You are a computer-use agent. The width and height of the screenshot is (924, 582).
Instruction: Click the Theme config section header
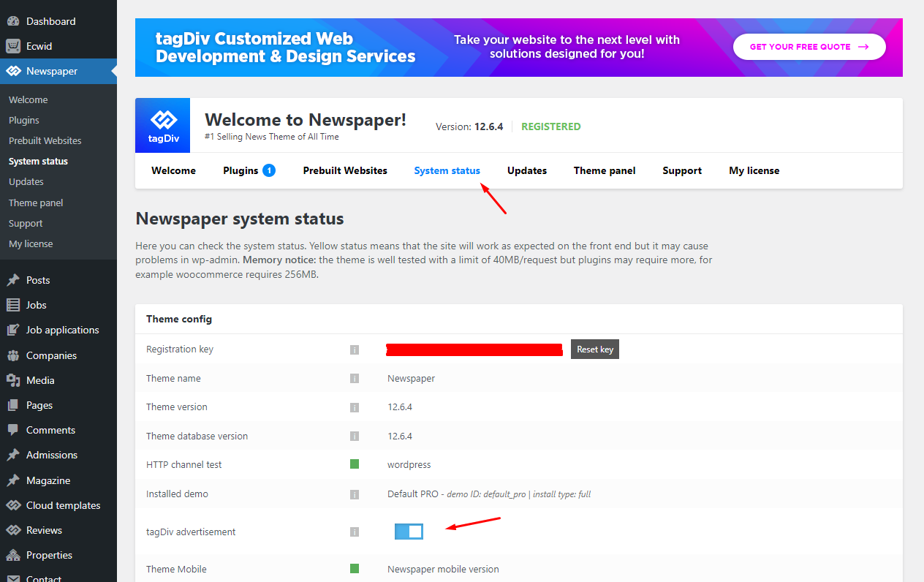click(179, 319)
